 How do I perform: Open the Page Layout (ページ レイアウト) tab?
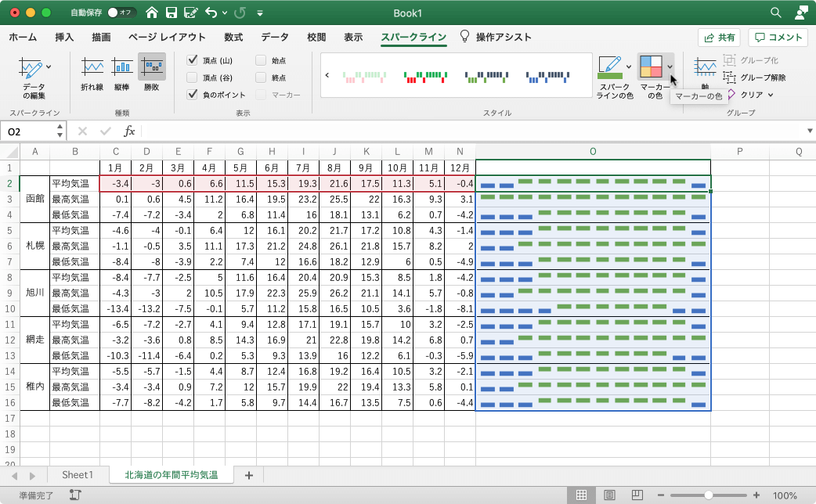167,37
